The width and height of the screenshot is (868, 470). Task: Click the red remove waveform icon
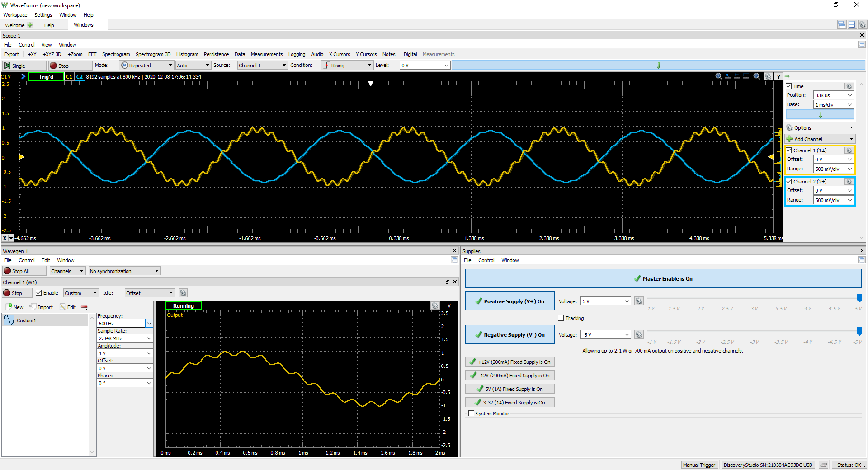(x=84, y=307)
